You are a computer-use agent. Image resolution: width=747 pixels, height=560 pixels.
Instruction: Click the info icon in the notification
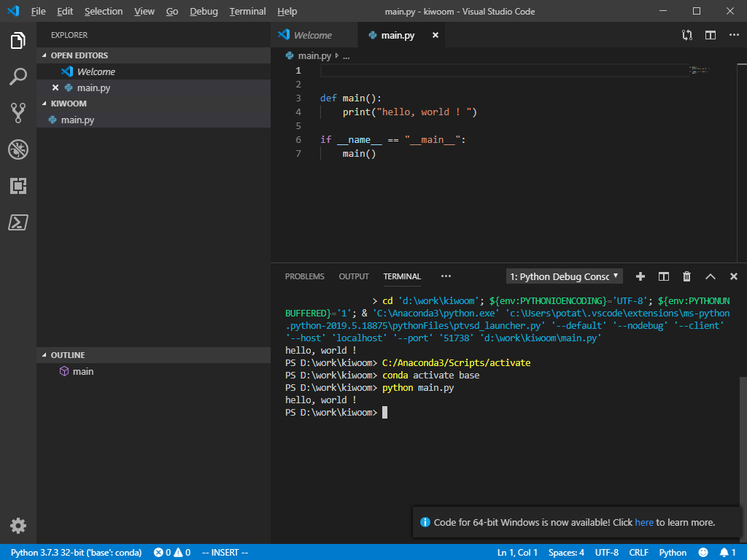[x=425, y=522]
